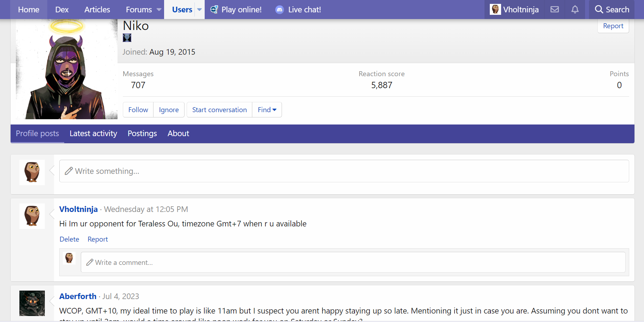
Task: Open the About tab
Action: click(x=178, y=133)
